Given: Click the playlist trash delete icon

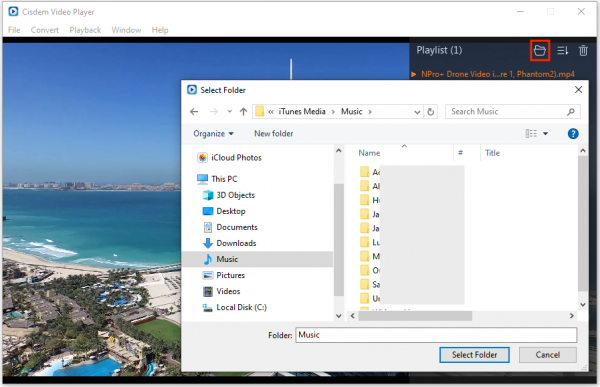Looking at the screenshot, I should coord(583,50).
